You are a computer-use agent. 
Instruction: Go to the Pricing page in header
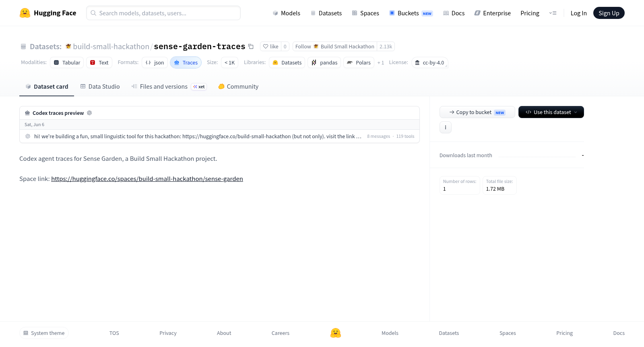(530, 13)
